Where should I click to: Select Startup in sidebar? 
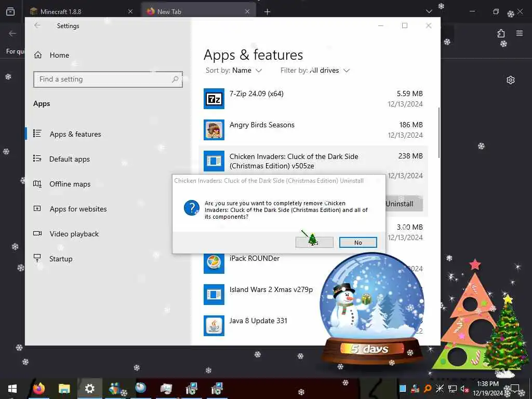[x=108, y=259]
